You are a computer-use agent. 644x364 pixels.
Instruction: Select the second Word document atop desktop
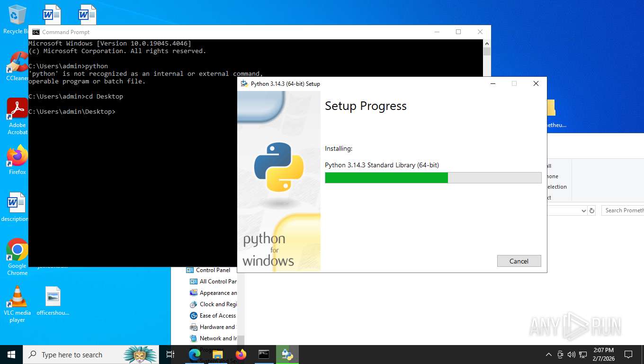88,14
